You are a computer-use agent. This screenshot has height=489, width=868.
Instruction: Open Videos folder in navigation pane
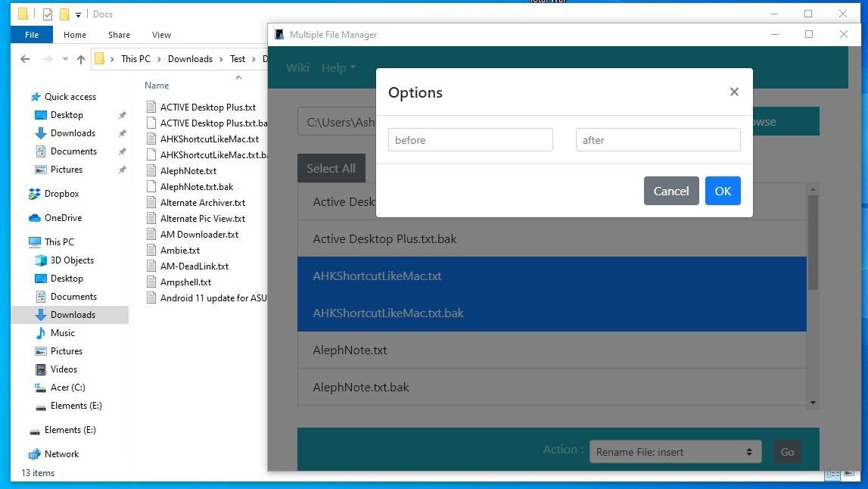pos(64,369)
